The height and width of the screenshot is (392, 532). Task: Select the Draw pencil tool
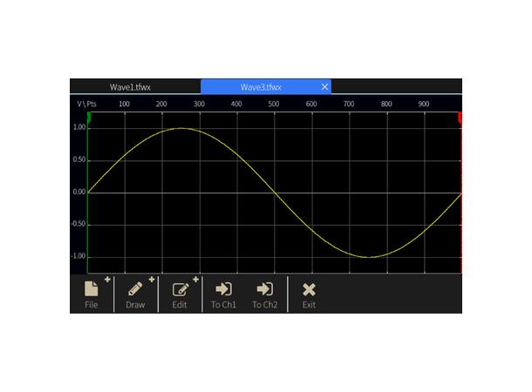pyautogui.click(x=135, y=290)
